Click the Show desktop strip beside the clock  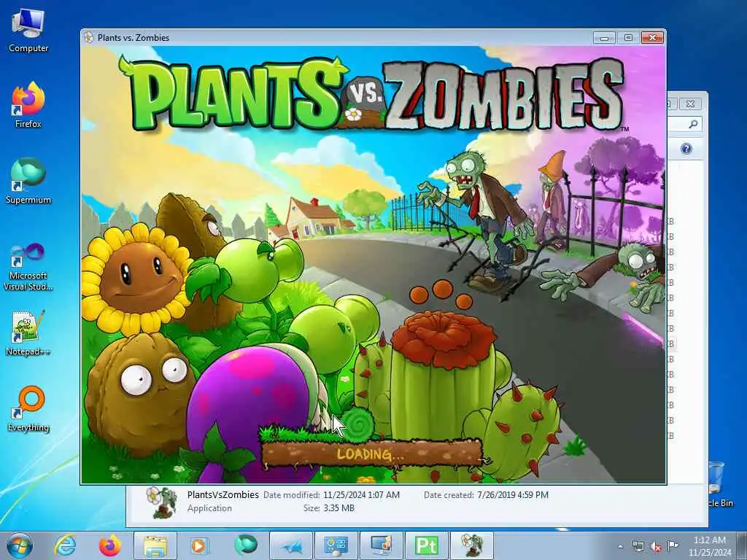[743, 545]
